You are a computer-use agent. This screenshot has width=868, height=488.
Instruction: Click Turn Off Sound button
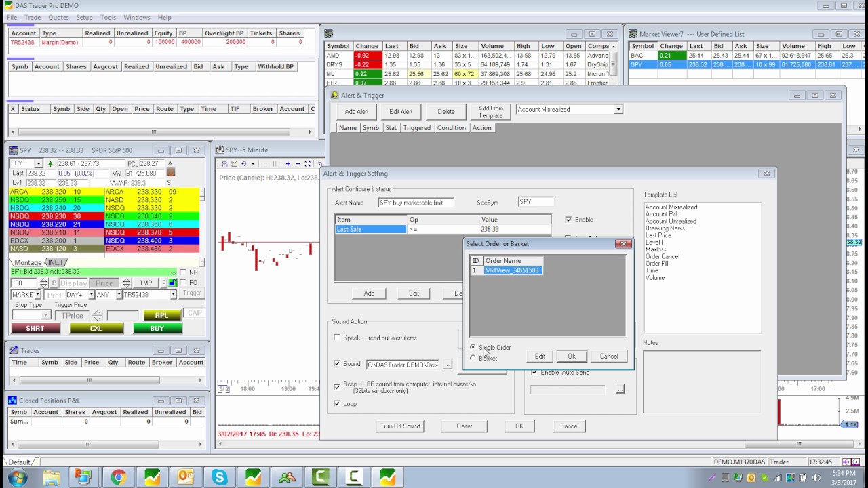(400, 426)
